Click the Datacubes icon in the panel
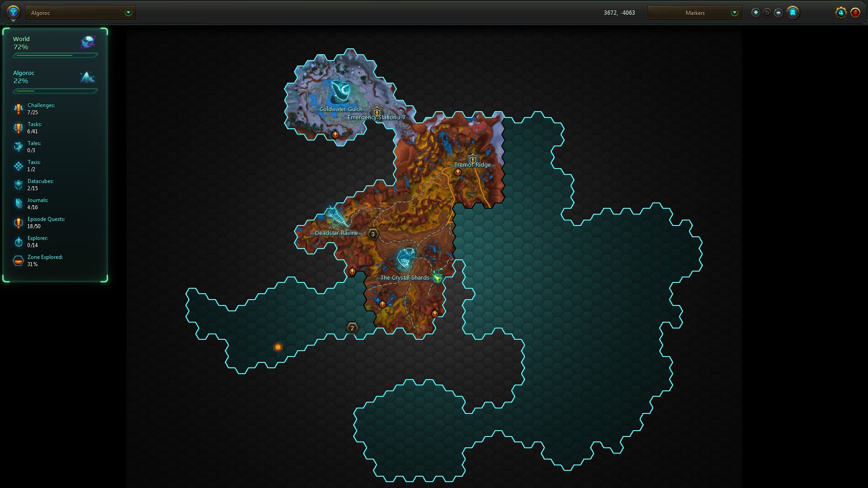Viewport: 868px width, 488px height. 18,185
